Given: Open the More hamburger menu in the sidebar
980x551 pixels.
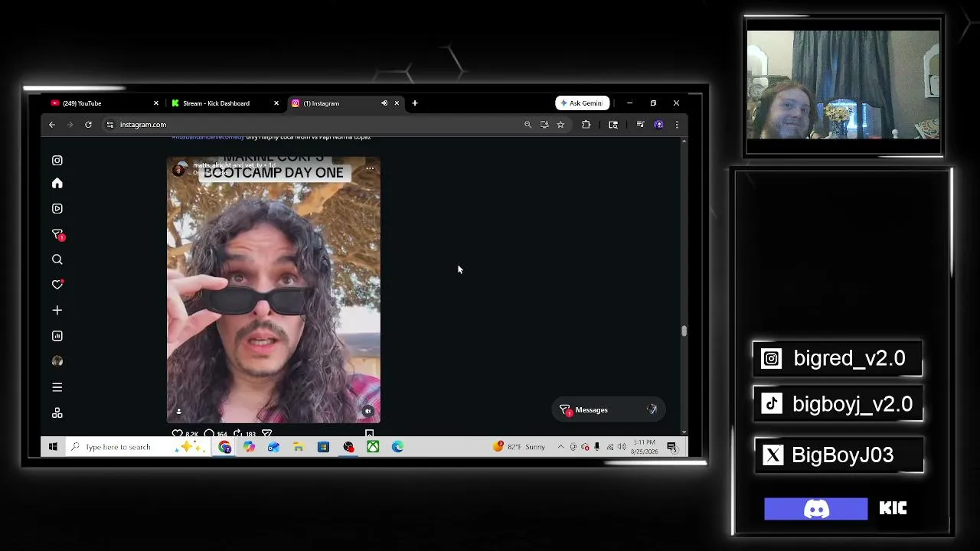Looking at the screenshot, I should click(57, 387).
